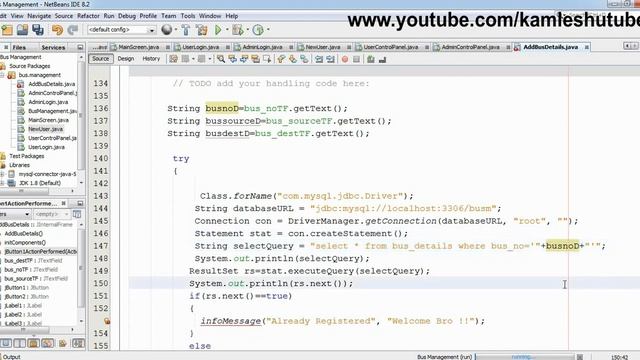Open the Team menu

[169, 16]
